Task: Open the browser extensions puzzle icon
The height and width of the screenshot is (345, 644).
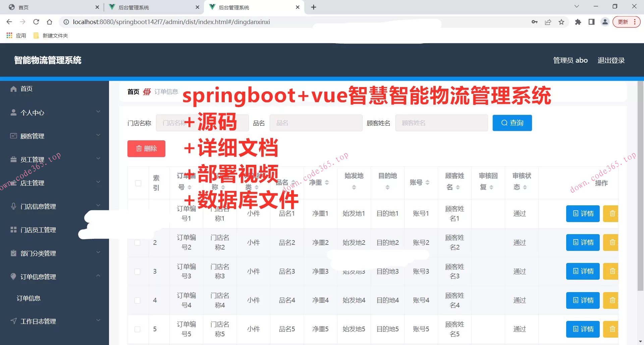Action: coord(578,22)
